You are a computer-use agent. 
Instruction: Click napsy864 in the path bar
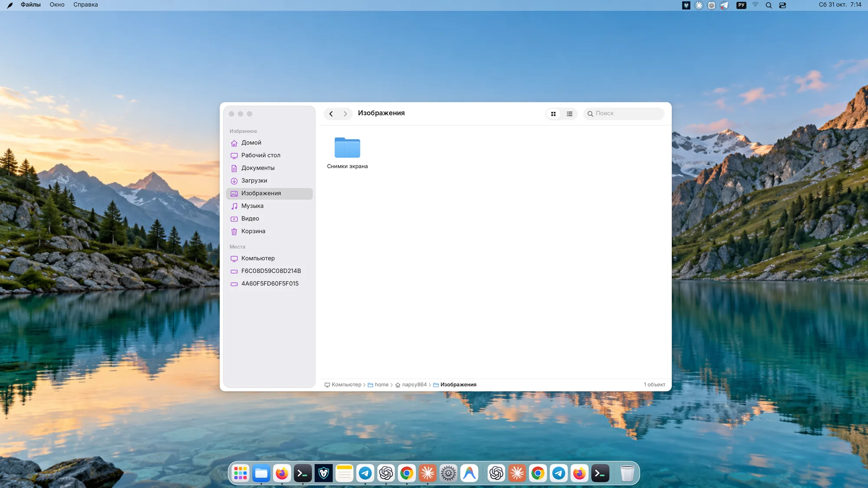[411, 385]
